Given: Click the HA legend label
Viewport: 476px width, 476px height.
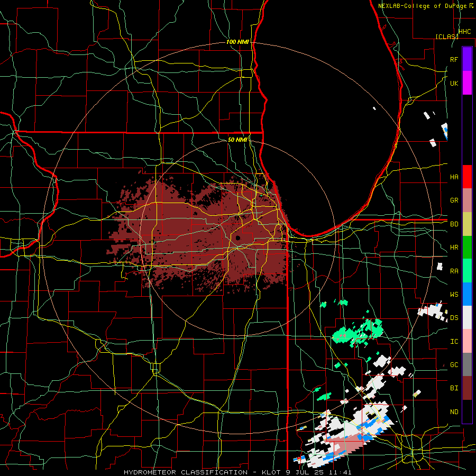Looking at the screenshot, I should coord(454,177).
